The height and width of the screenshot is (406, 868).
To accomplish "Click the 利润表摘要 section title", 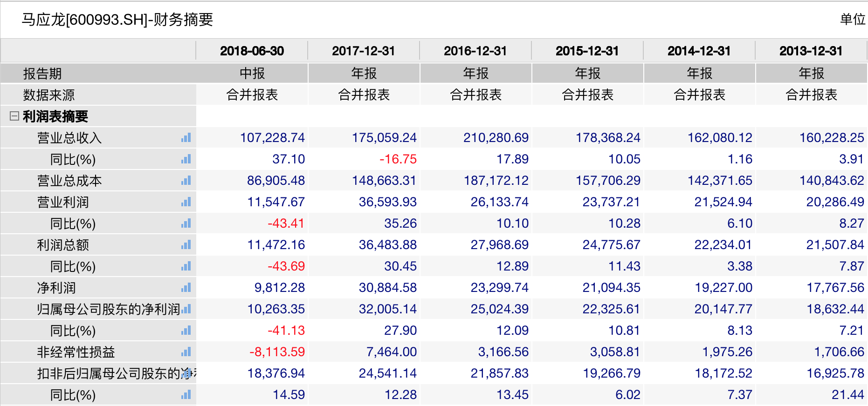I will [x=55, y=116].
